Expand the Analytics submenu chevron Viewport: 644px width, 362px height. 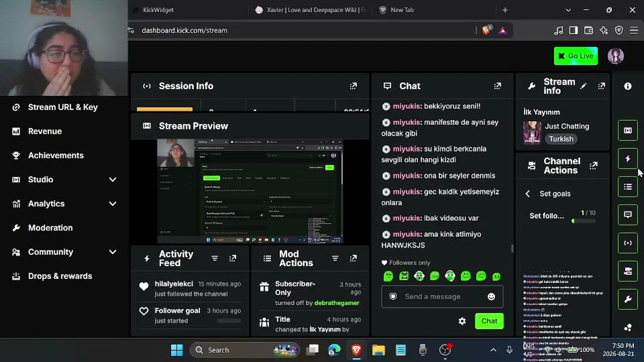113,204
